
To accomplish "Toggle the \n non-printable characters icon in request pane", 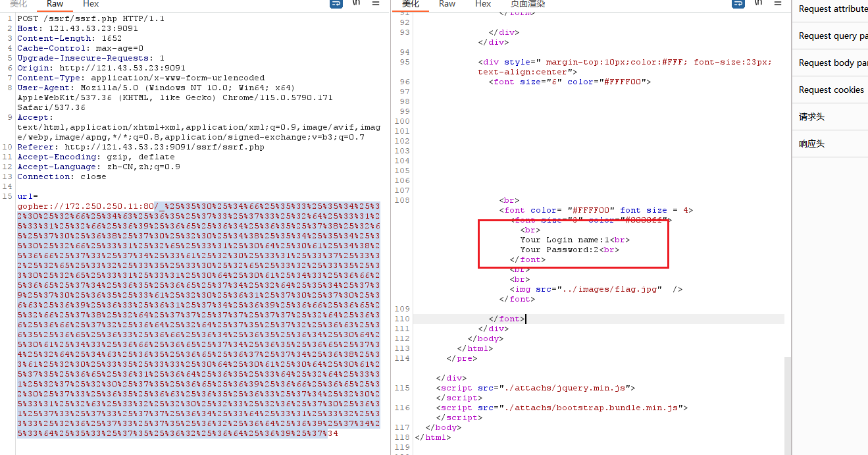I will (x=356, y=3).
